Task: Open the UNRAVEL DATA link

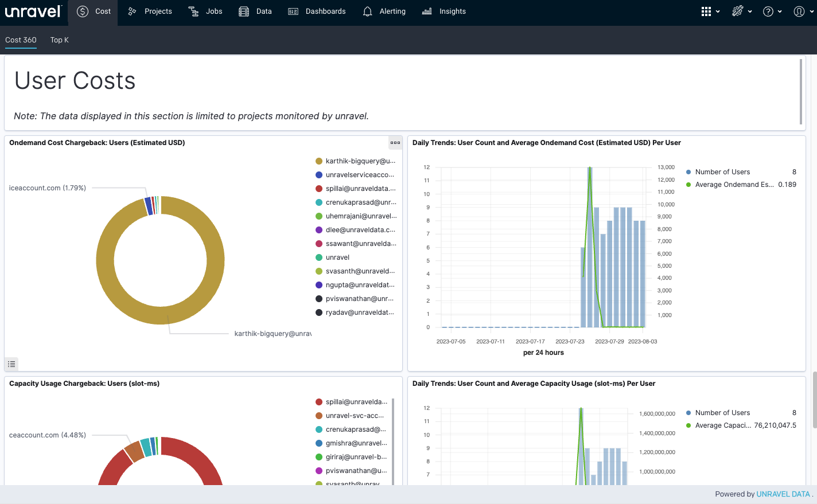Action: coord(783,494)
